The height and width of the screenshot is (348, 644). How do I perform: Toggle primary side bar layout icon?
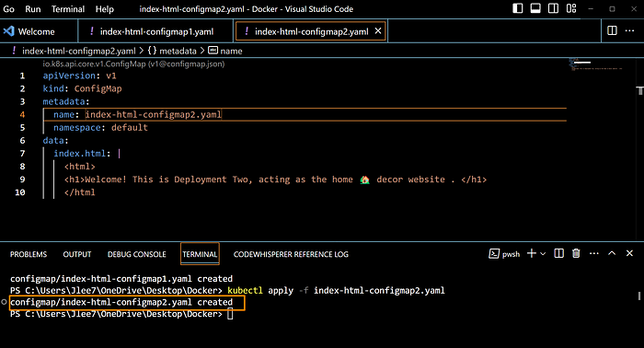point(517,8)
